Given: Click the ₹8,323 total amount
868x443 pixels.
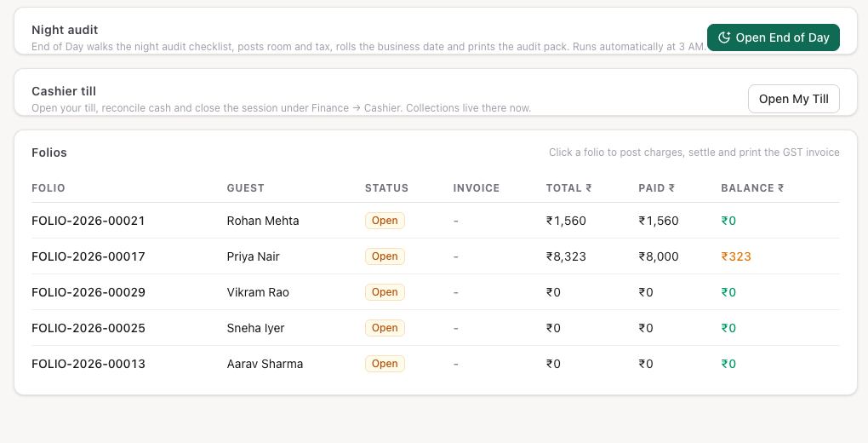Looking at the screenshot, I should click(566, 256).
